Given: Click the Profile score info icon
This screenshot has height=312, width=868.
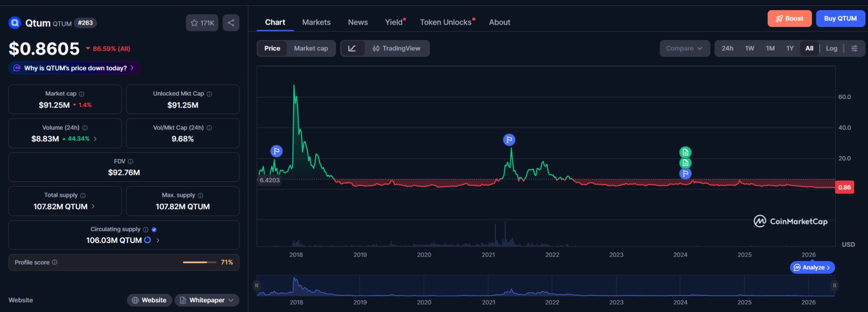Looking at the screenshot, I should click(55, 262).
